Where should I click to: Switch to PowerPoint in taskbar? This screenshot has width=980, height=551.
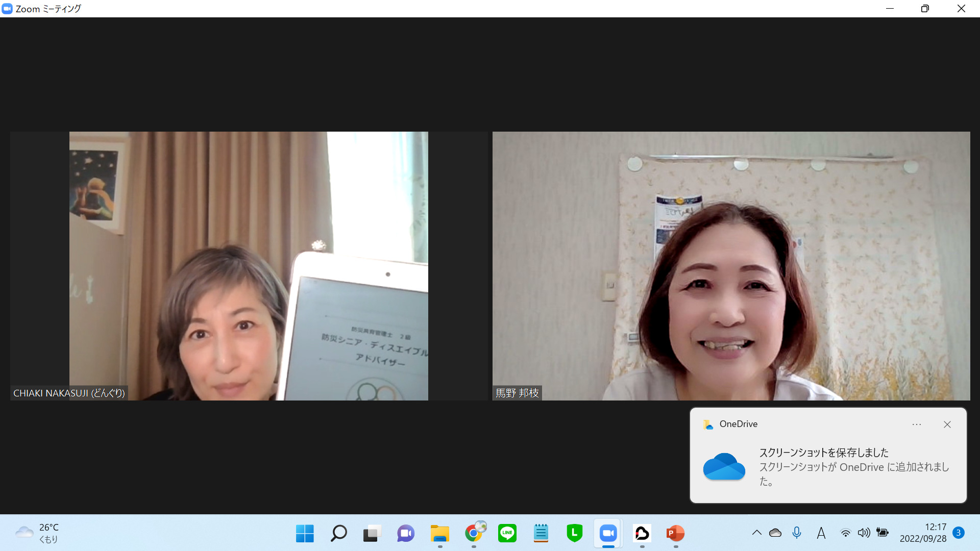click(x=675, y=534)
